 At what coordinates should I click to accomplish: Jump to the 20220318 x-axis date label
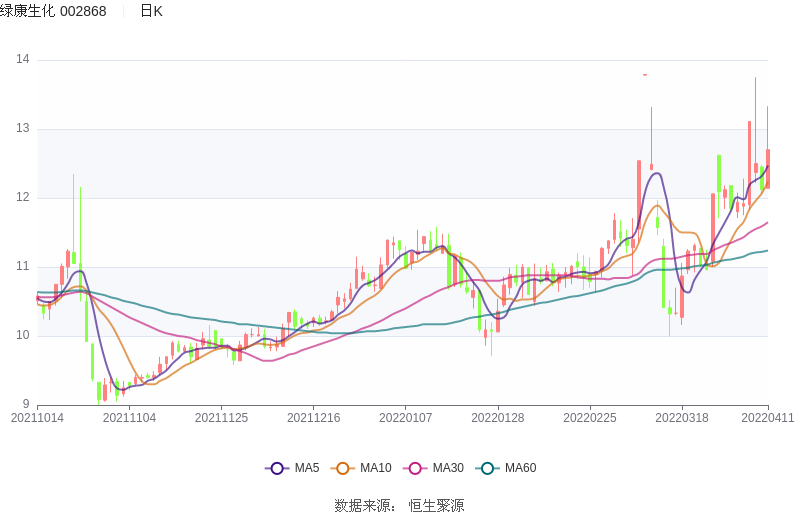tap(683, 418)
